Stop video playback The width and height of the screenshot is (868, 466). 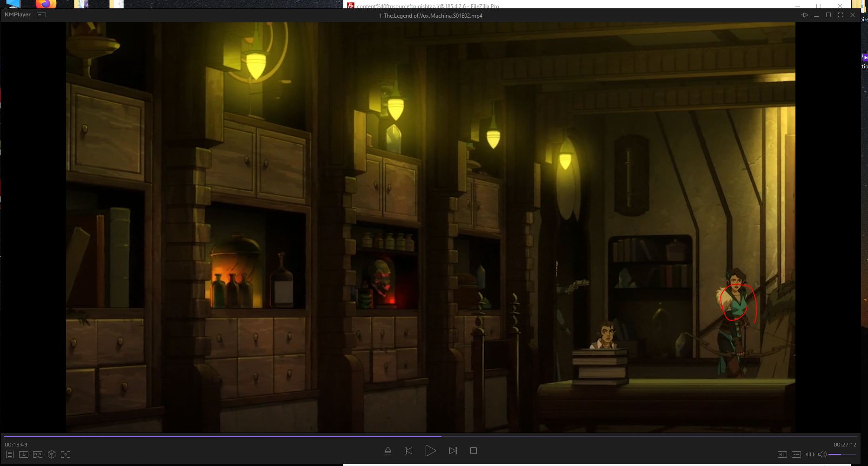tap(474, 451)
